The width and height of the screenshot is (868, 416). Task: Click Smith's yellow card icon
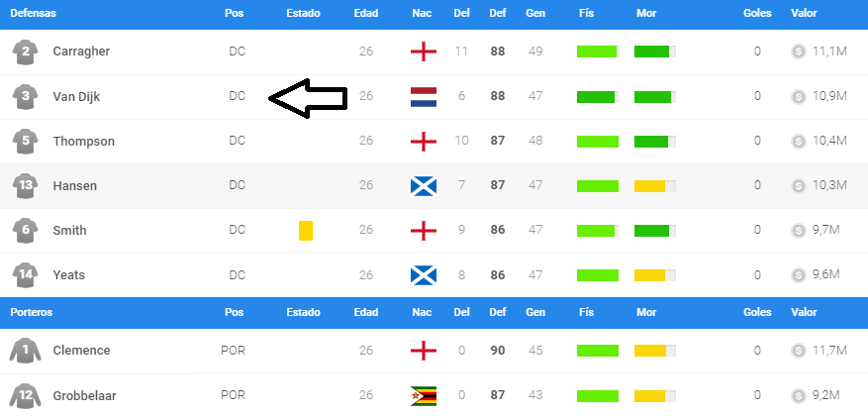click(x=306, y=231)
